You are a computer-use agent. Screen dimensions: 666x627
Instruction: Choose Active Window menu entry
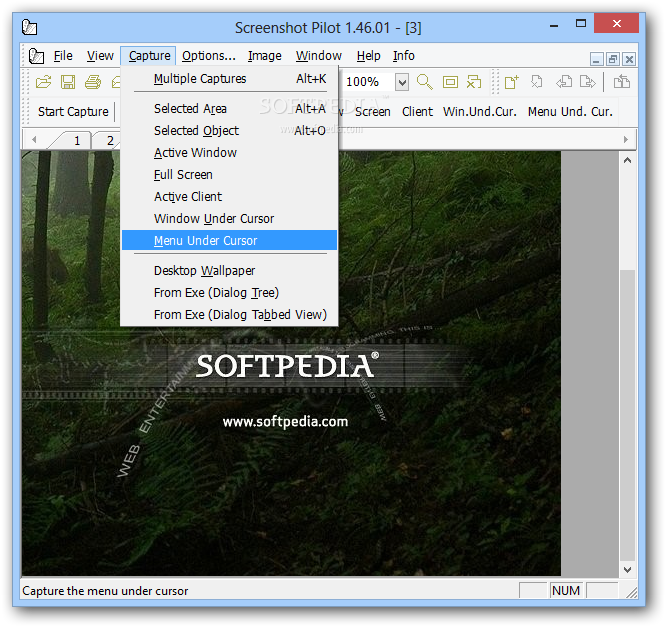click(x=229, y=153)
